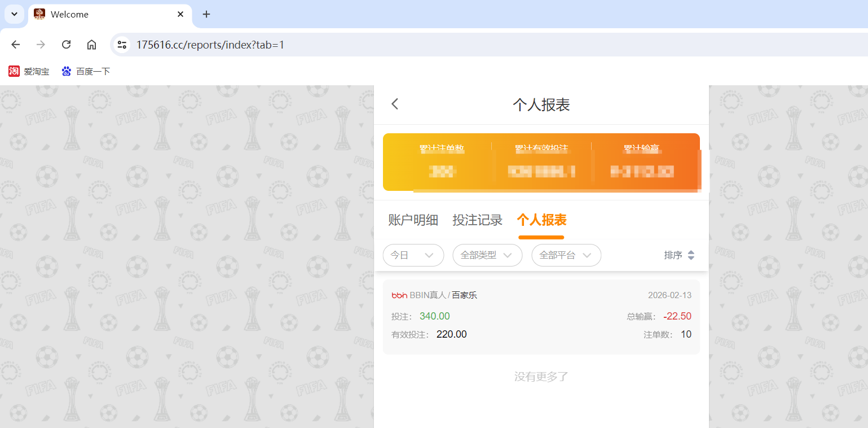The height and width of the screenshot is (428, 868).
Task: Open the 百度一下 bookmark
Action: coord(86,71)
